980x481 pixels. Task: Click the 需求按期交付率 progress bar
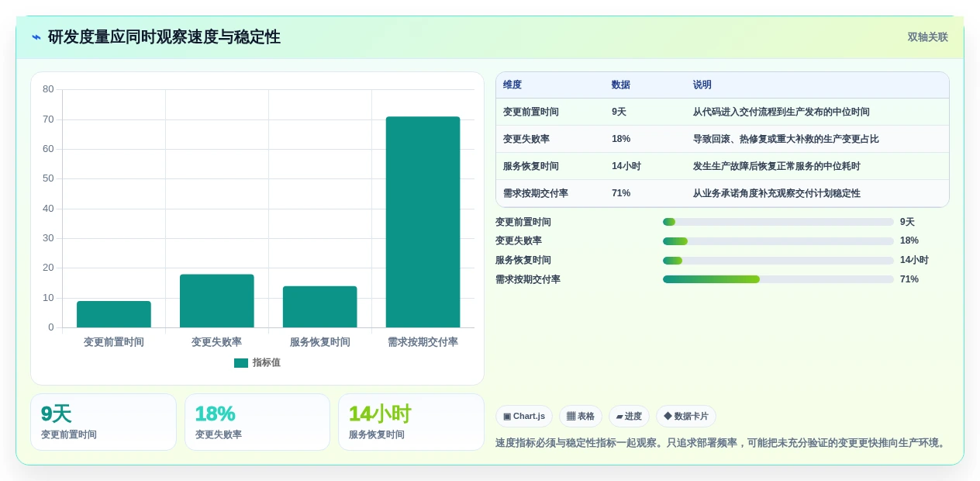pos(778,279)
